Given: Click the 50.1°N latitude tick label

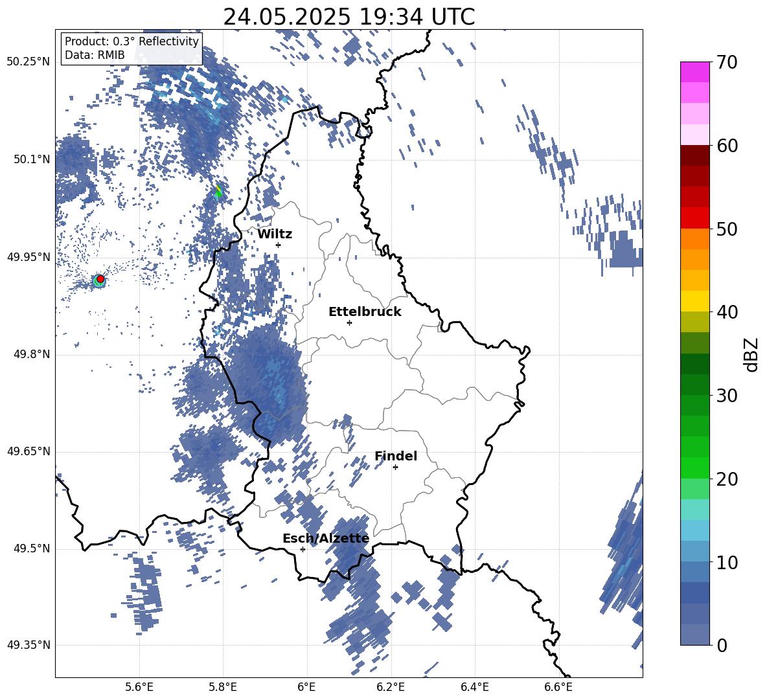Looking at the screenshot, I should (x=31, y=159).
